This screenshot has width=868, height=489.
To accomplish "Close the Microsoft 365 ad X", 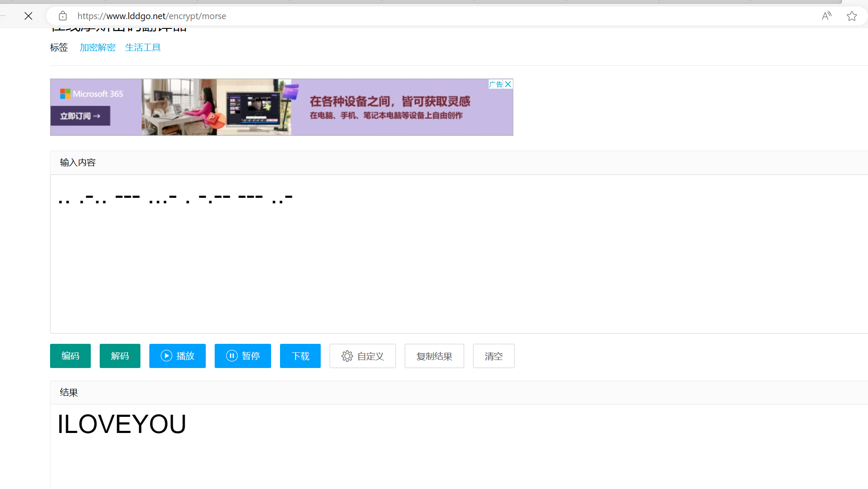I will coord(508,84).
